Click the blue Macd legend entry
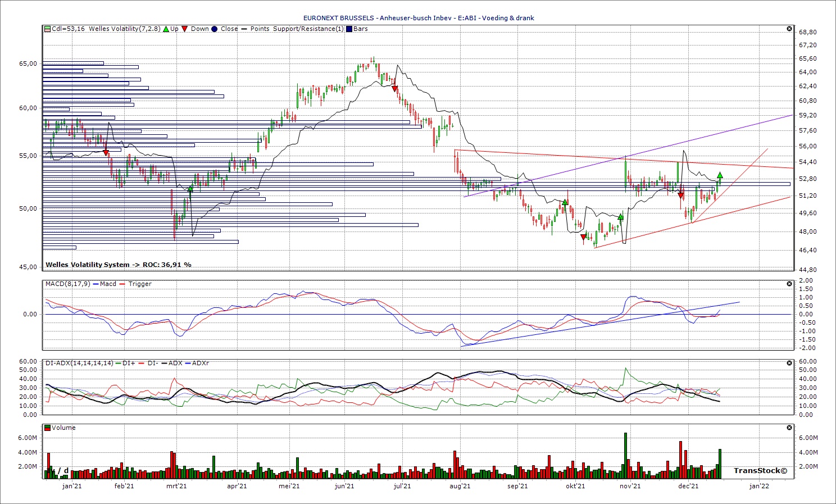Viewport: 836px width, 504px height. coord(104,284)
